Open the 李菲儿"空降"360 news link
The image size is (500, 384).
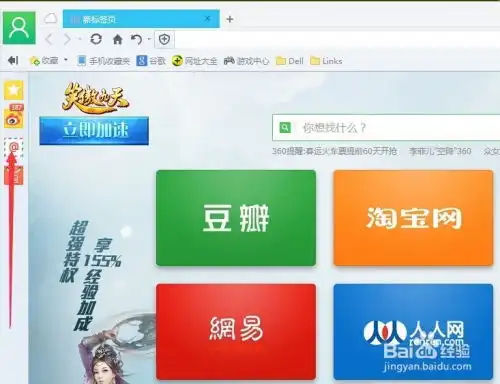click(440, 151)
